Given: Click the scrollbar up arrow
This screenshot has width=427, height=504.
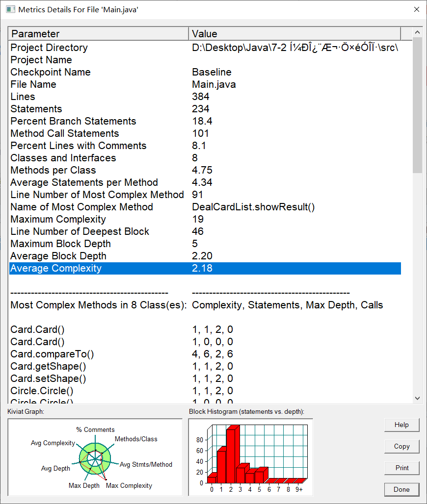Looking at the screenshot, I should [417, 32].
